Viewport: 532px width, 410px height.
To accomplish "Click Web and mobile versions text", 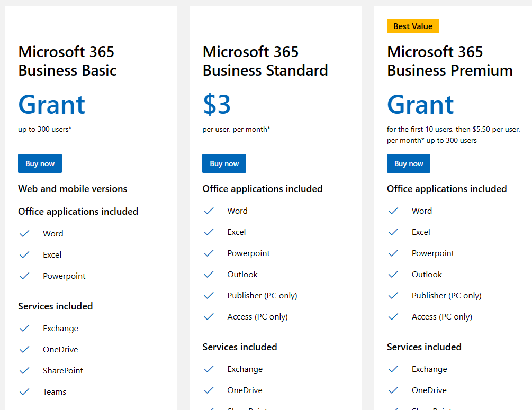I will point(73,189).
